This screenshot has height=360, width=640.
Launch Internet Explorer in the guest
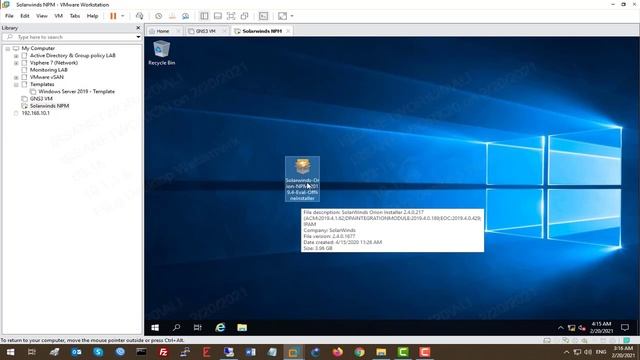pos(220,327)
